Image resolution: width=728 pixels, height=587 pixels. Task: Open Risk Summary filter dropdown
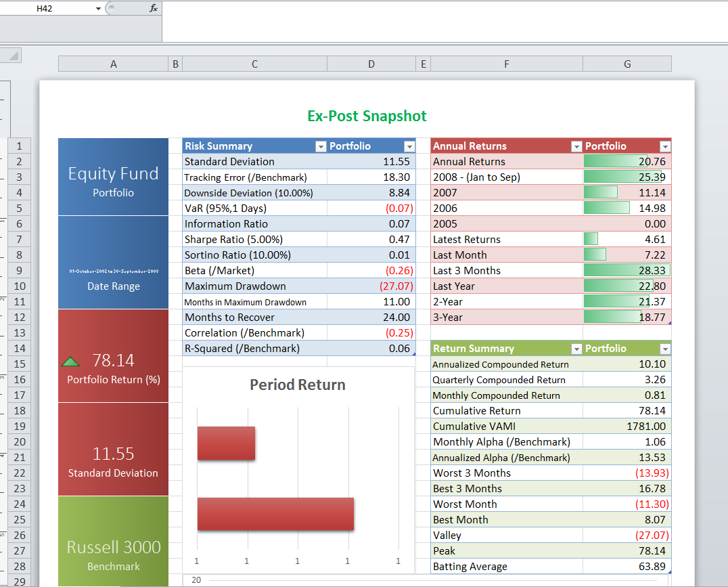point(321,146)
